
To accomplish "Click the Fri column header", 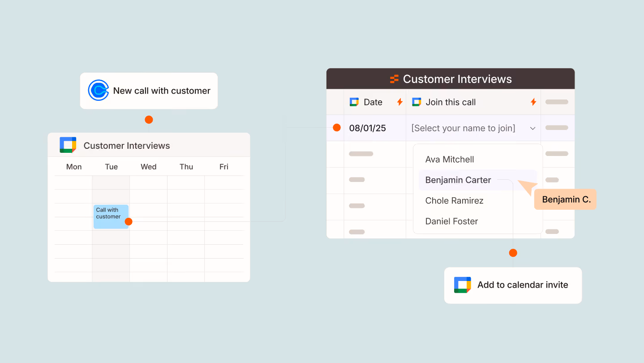I will click(x=224, y=167).
